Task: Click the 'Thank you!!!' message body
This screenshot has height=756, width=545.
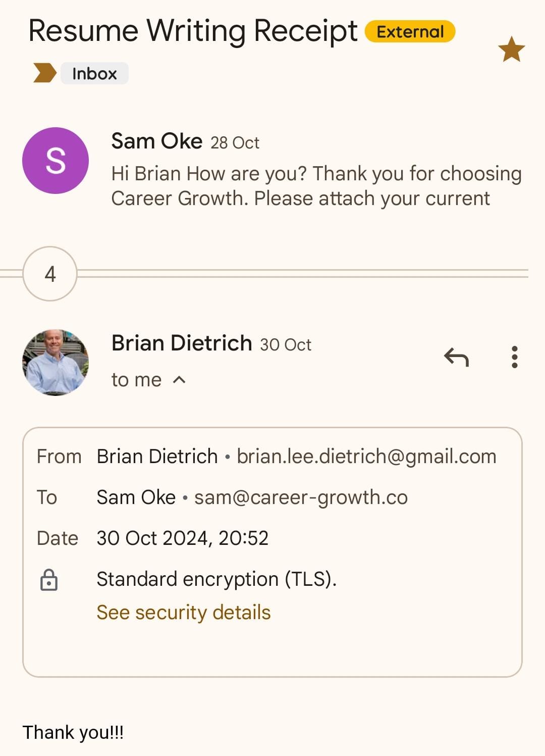Action: coord(73,732)
